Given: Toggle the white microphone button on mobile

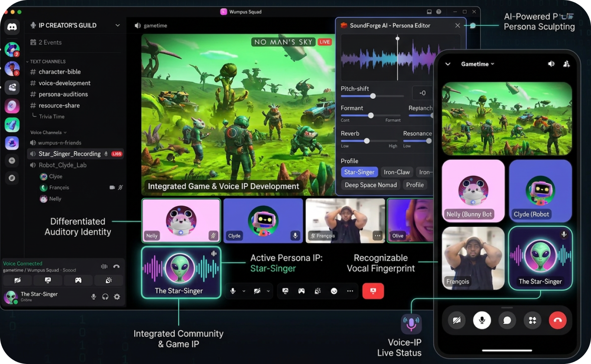Looking at the screenshot, I should click(481, 320).
